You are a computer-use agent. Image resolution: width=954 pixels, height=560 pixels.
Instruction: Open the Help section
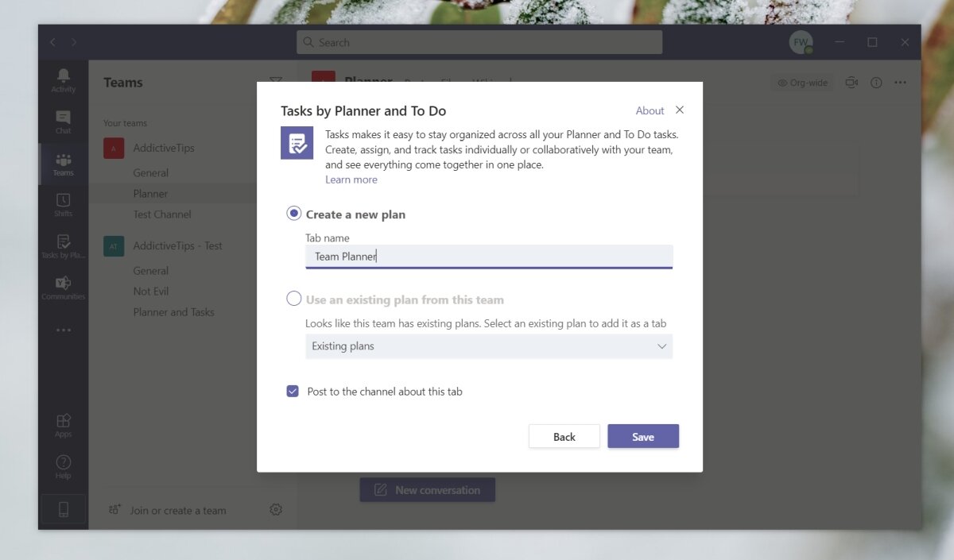coord(63,465)
